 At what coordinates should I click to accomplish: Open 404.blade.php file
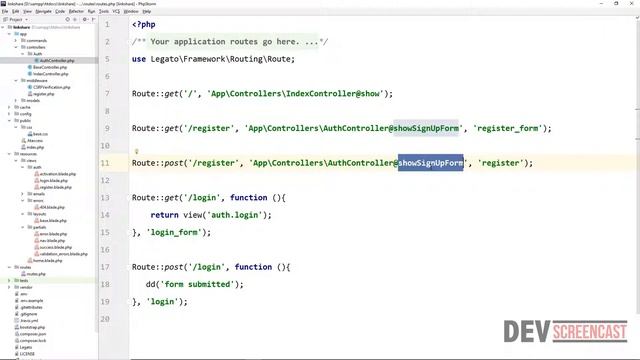(49, 207)
